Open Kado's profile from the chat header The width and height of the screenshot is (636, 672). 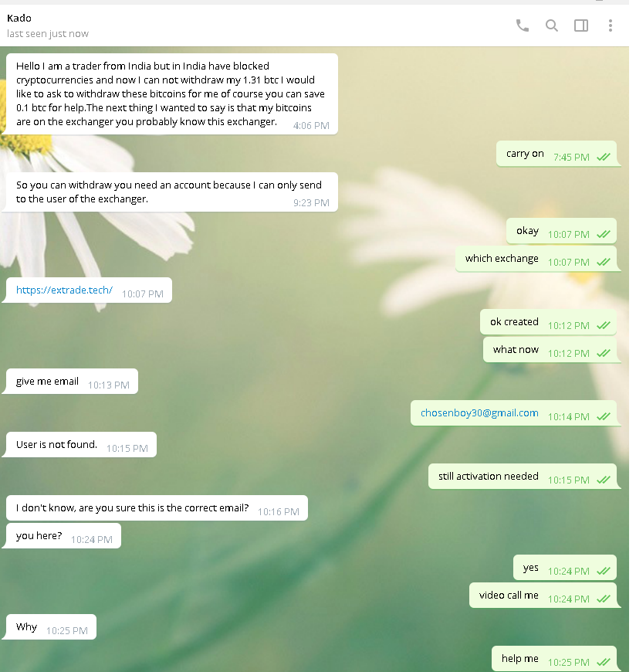click(x=19, y=18)
